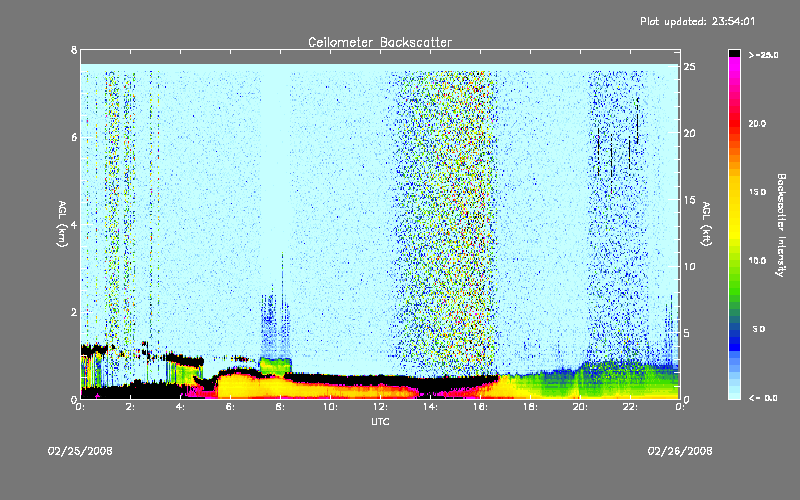Click the 2: hour tick on UTC axis
800x500 pixels.
(x=130, y=407)
